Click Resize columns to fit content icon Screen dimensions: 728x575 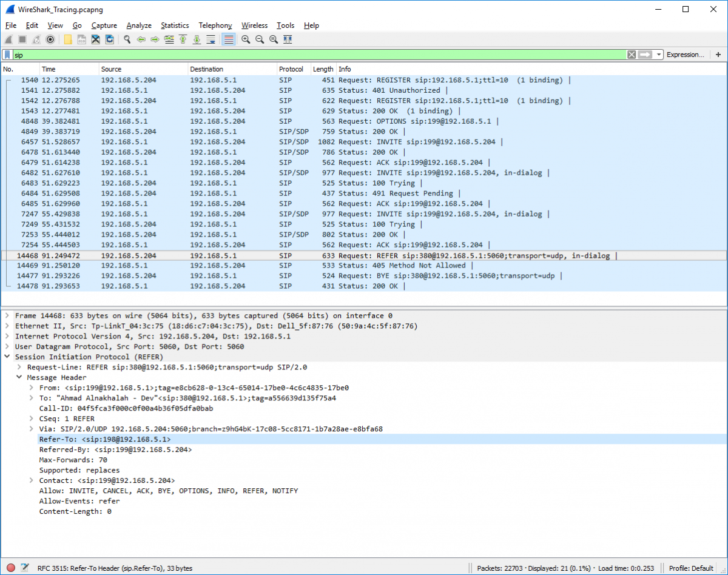click(288, 39)
